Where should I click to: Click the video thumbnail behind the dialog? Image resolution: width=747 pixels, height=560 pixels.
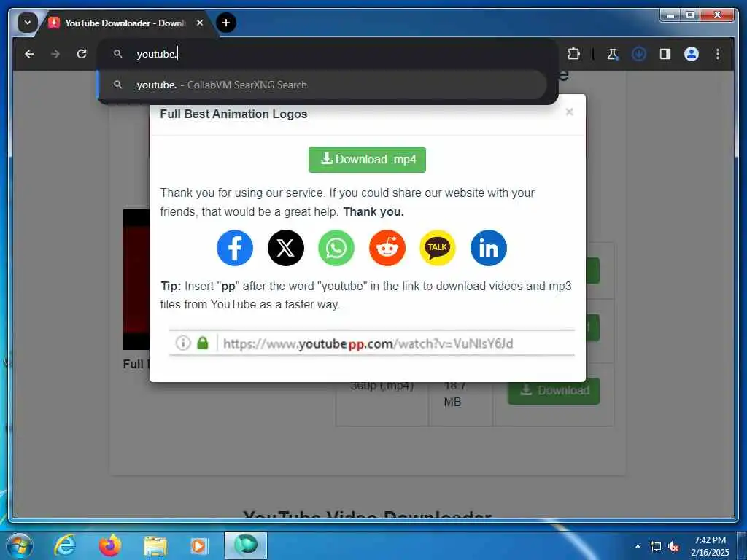[x=136, y=279]
